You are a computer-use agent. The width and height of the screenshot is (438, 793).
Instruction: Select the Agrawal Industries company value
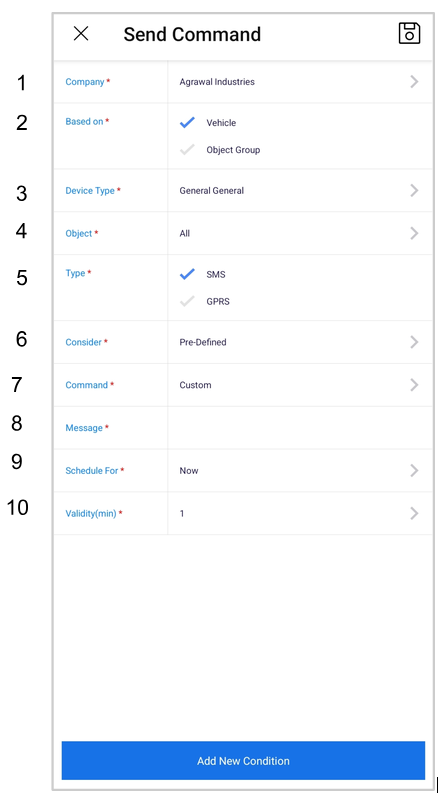[x=217, y=82]
